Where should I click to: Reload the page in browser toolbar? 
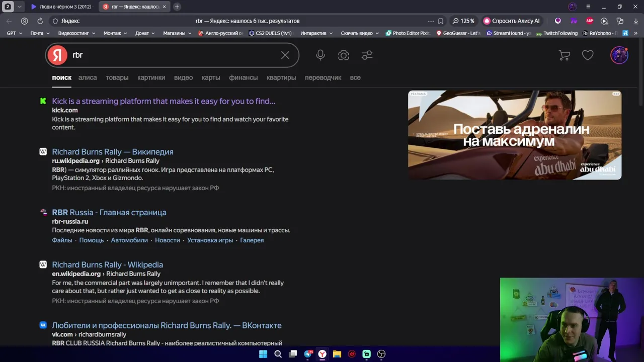click(x=40, y=21)
